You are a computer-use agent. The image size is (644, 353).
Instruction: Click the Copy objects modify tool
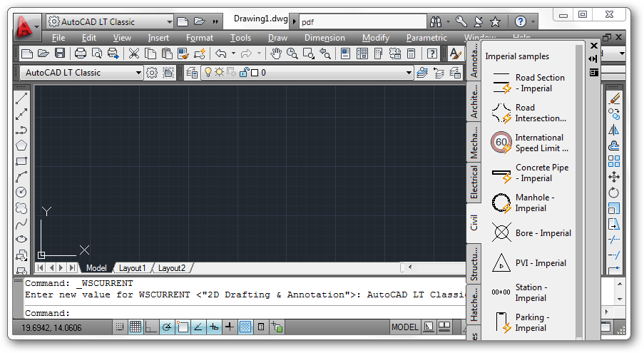pos(614,115)
